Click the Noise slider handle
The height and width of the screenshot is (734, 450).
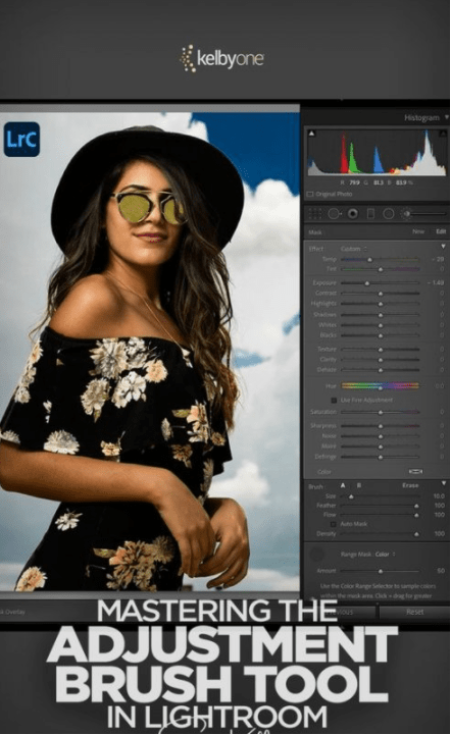click(380, 436)
